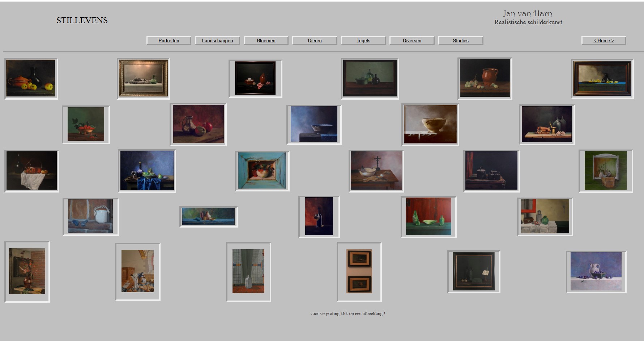Navigate to the Dieren section
Viewport: 644px width, 341px height.
[315, 40]
